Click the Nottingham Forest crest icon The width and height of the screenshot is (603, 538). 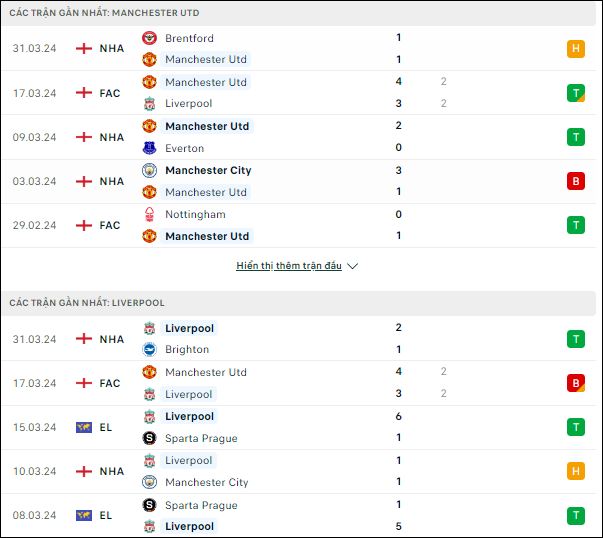click(149, 215)
